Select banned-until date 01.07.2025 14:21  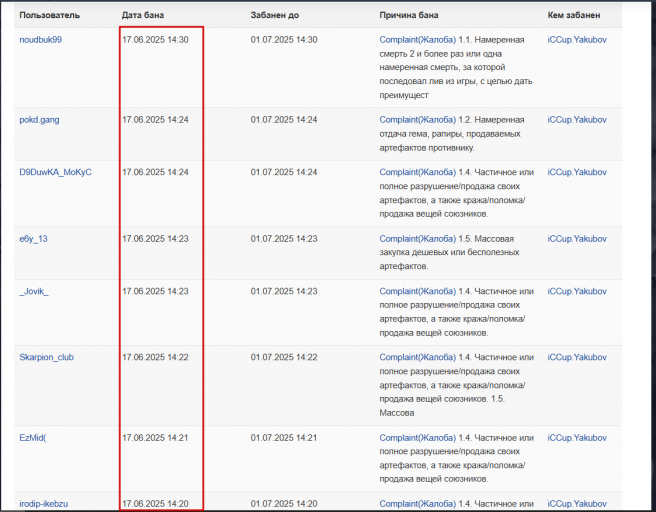pos(284,438)
